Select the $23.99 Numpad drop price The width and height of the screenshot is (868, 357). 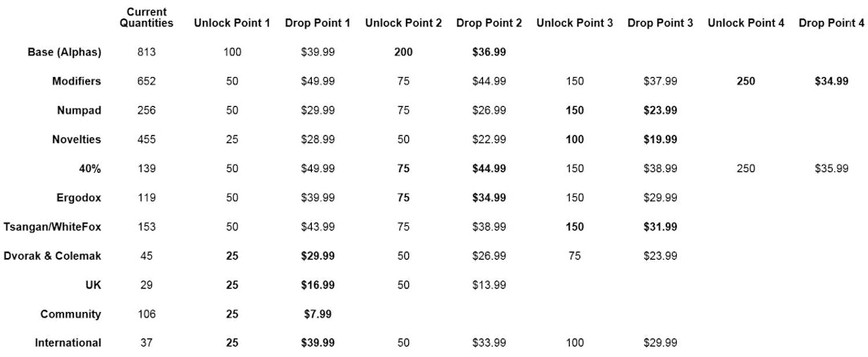(x=660, y=110)
